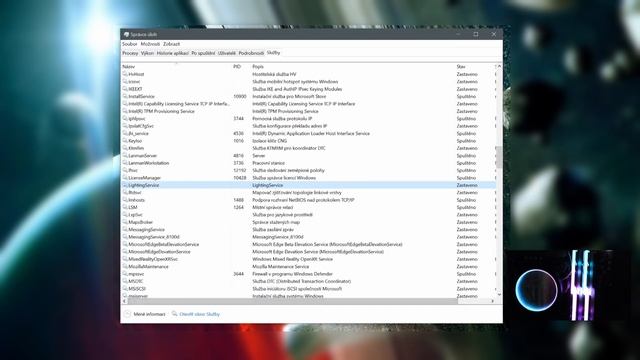Click Zastaveno status of LightingService row

tap(467, 185)
